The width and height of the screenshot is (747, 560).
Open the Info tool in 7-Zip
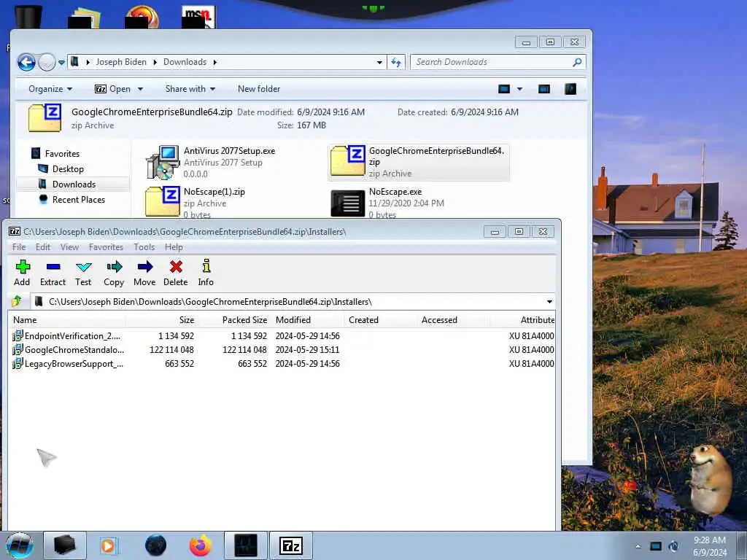pyautogui.click(x=206, y=273)
